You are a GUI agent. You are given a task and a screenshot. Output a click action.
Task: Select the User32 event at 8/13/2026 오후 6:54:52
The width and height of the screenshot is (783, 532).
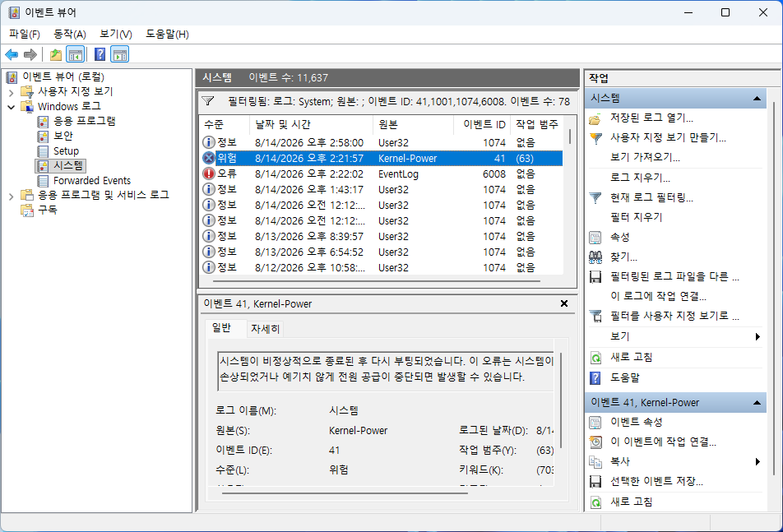[x=382, y=252]
